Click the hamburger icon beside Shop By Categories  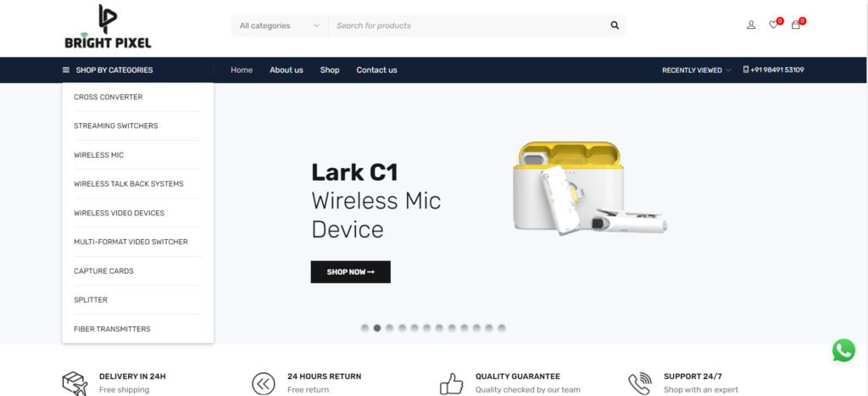[x=66, y=70]
